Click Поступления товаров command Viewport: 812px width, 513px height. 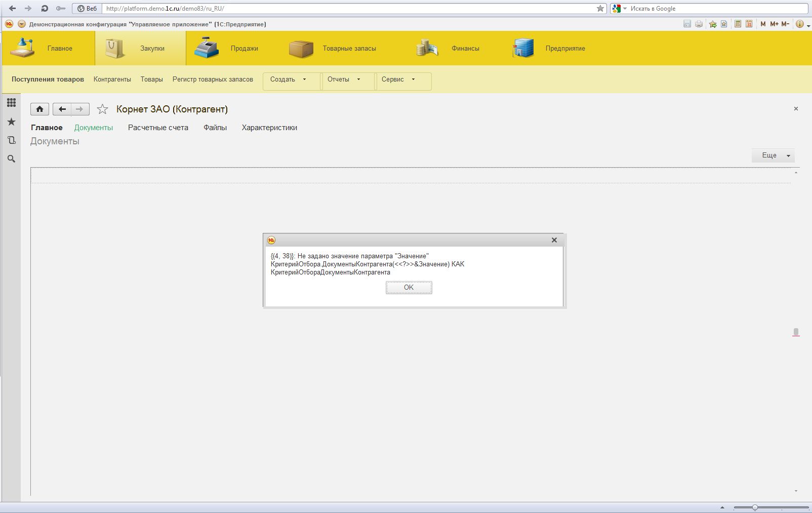pos(48,79)
